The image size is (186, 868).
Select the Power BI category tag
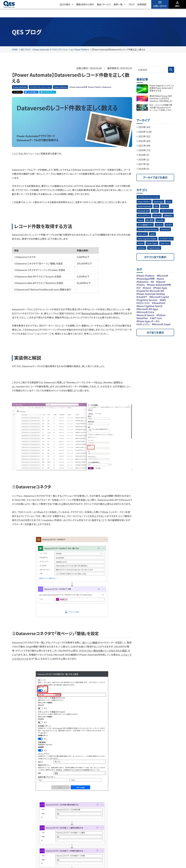coord(157,216)
